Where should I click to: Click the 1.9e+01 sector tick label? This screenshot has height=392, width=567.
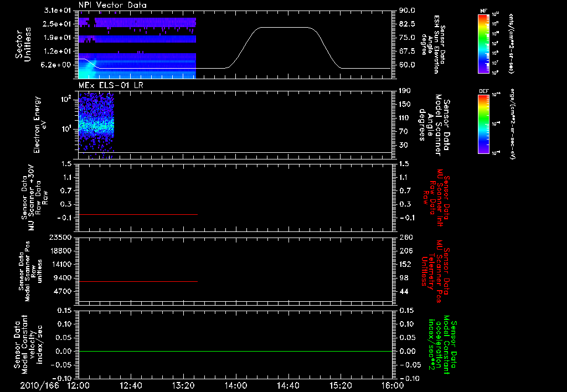tap(58, 38)
